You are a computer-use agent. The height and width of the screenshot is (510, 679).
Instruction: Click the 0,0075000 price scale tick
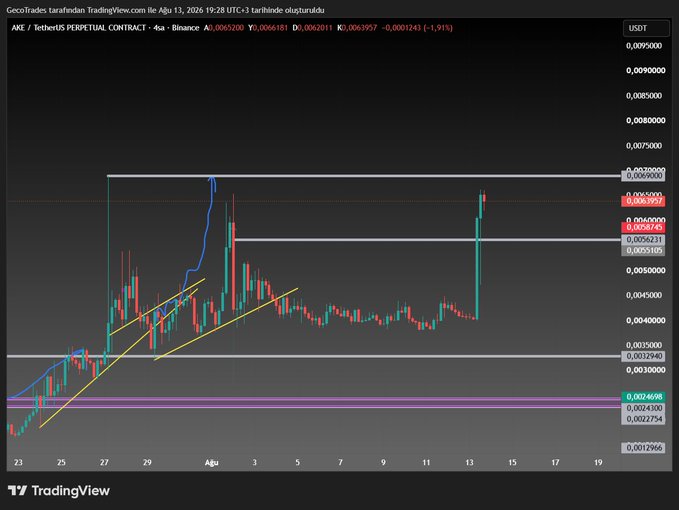pos(644,145)
